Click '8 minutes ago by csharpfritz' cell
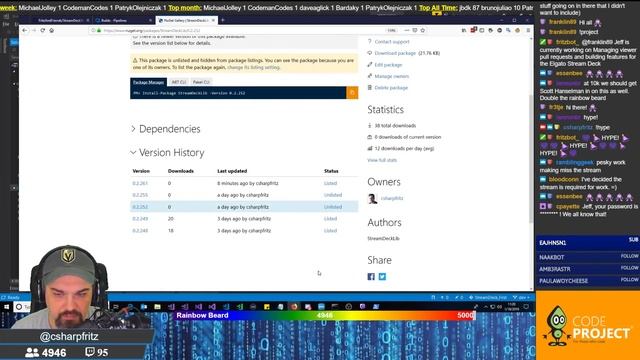 coord(247,183)
